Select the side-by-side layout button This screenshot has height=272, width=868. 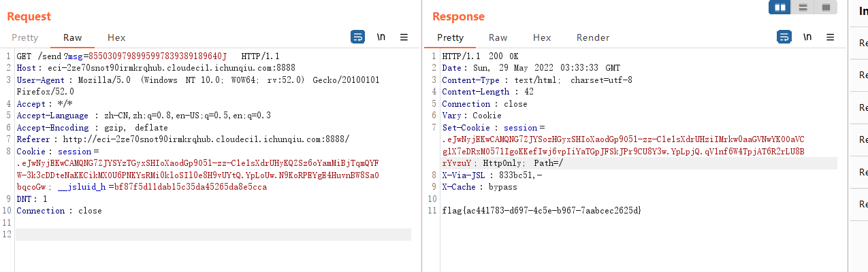click(x=779, y=7)
